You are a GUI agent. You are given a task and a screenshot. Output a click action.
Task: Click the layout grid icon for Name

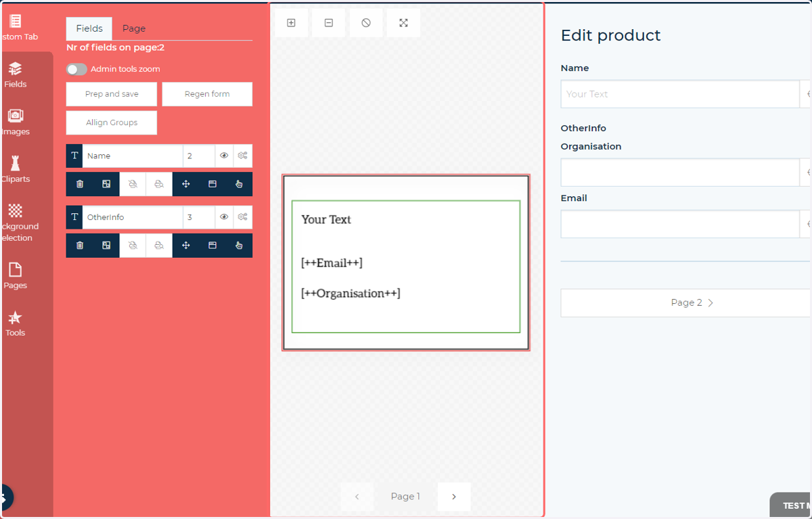click(106, 184)
